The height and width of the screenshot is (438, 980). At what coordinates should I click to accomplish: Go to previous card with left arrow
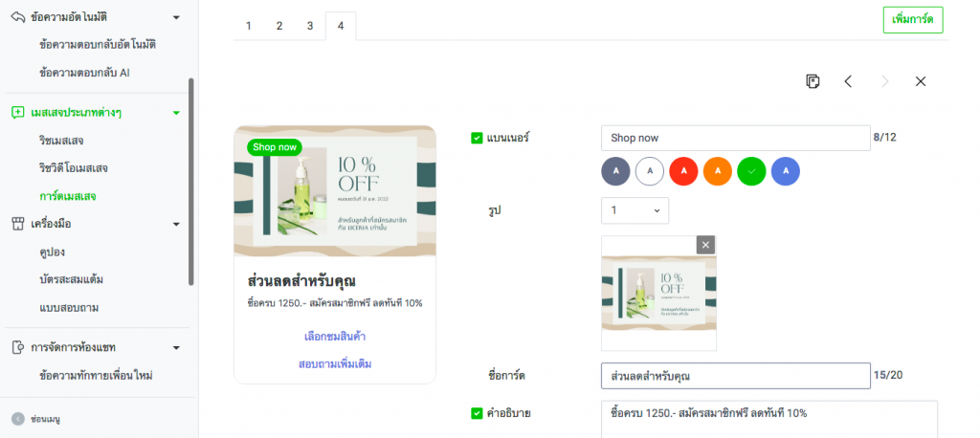pyautogui.click(x=848, y=81)
